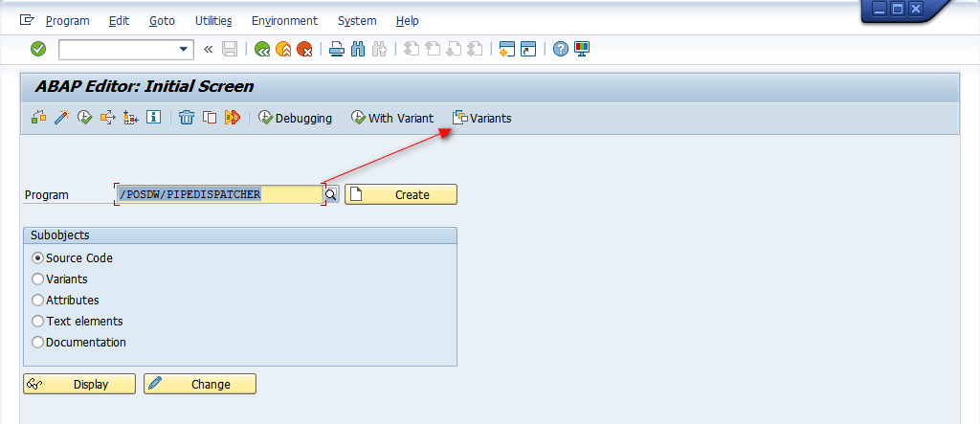The width and height of the screenshot is (980, 424).
Task: Open the Help question mark icon
Action: [x=561, y=49]
